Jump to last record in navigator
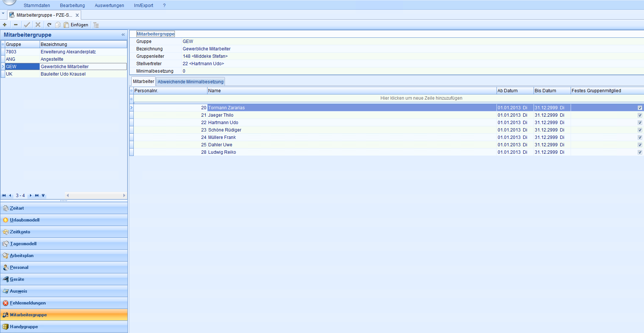This screenshot has height=333, width=644. coord(37,196)
